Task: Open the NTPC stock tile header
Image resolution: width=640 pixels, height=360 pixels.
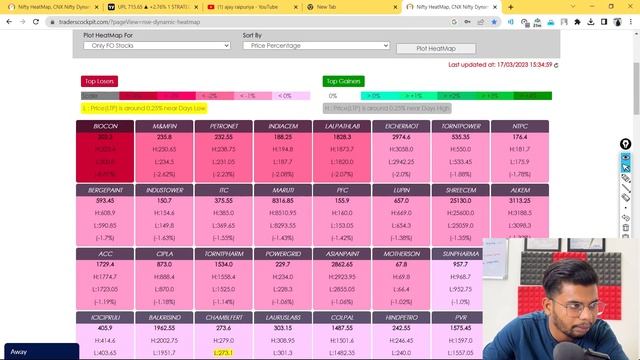Action: pos(520,126)
